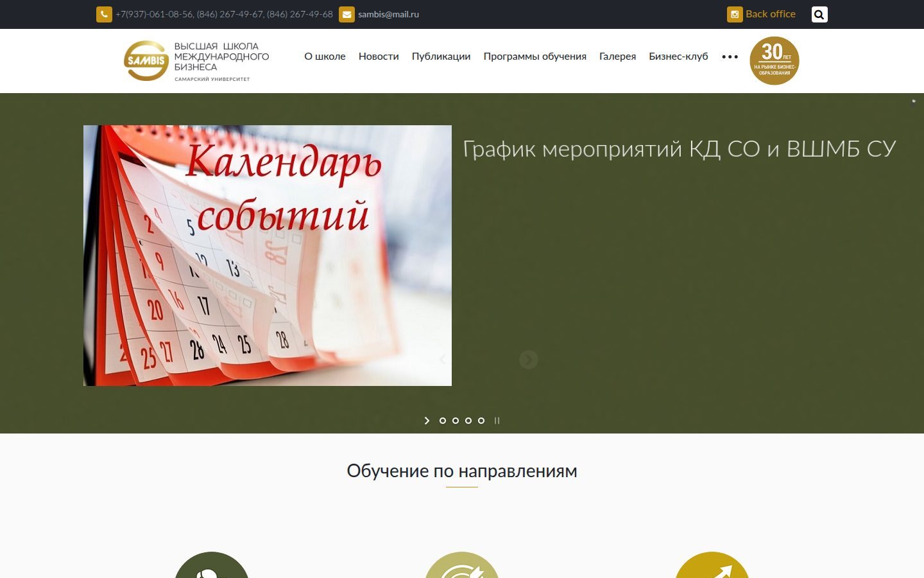Select the third slider dot
Image resolution: width=924 pixels, height=578 pixels.
tap(456, 421)
